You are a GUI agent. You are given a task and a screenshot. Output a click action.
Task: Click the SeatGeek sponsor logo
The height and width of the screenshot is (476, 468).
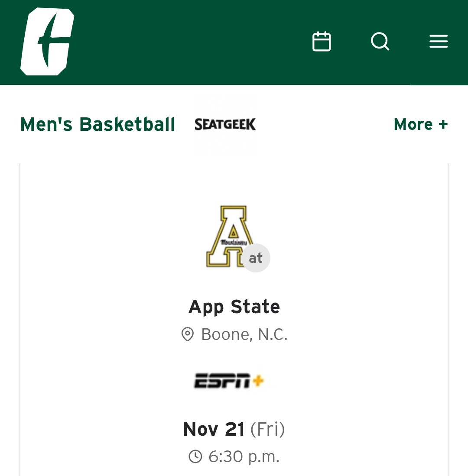225,125
